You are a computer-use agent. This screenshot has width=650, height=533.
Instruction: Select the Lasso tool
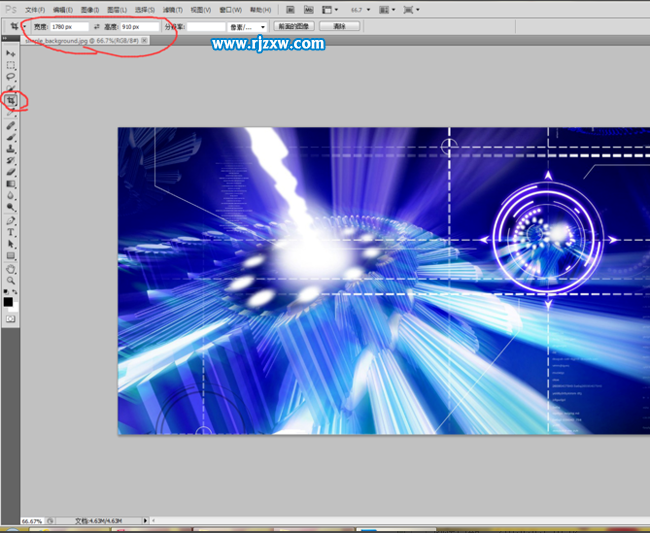click(11, 76)
